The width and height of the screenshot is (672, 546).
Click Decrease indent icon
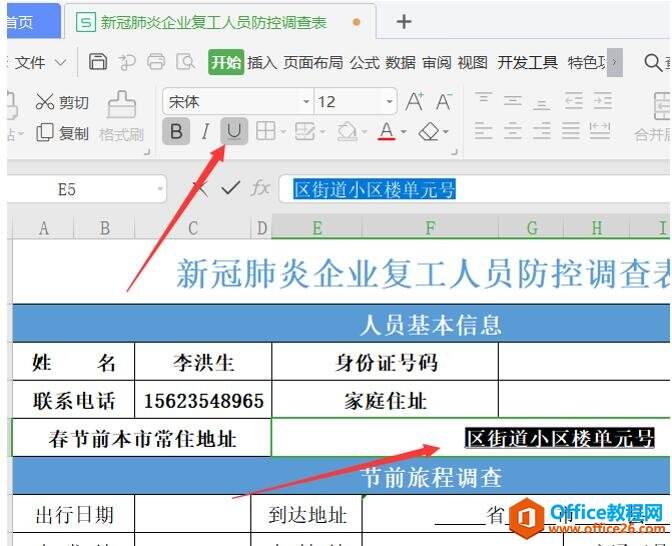(x=573, y=101)
